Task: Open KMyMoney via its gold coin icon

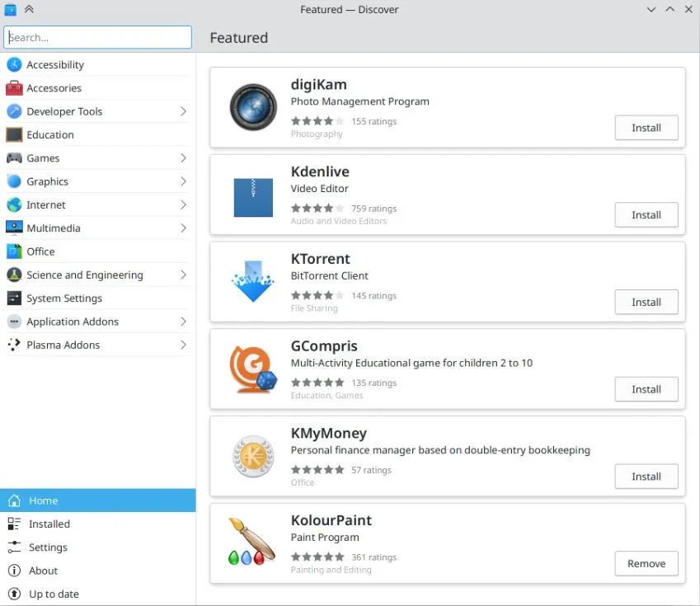Action: [252, 456]
